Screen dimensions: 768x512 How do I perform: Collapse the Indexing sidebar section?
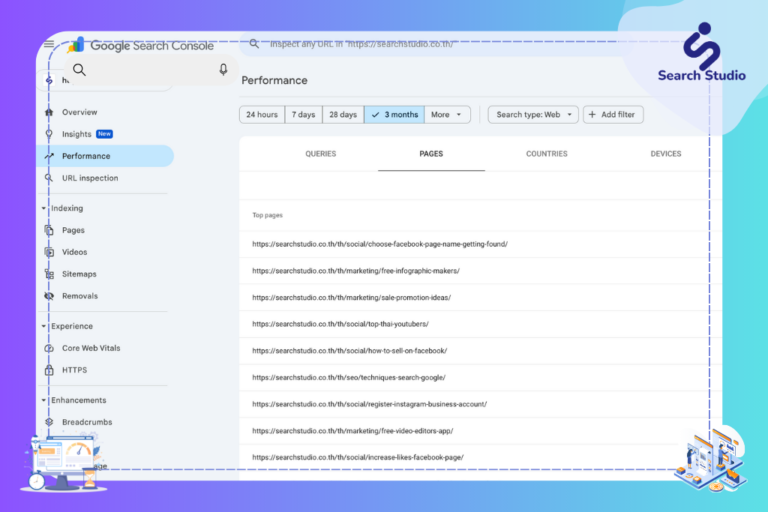point(44,208)
